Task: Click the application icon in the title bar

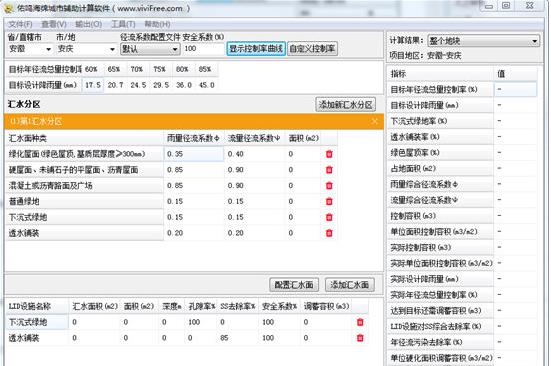Action: 9,8
